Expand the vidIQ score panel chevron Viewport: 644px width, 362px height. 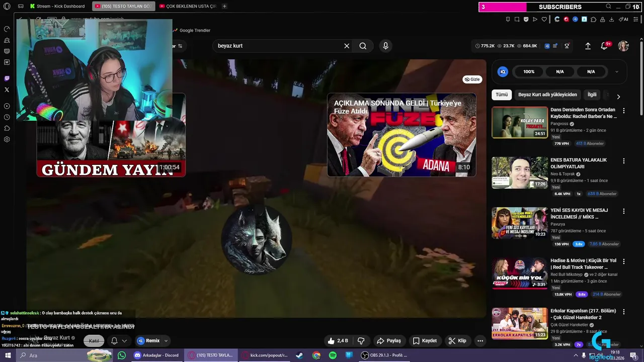click(x=616, y=71)
